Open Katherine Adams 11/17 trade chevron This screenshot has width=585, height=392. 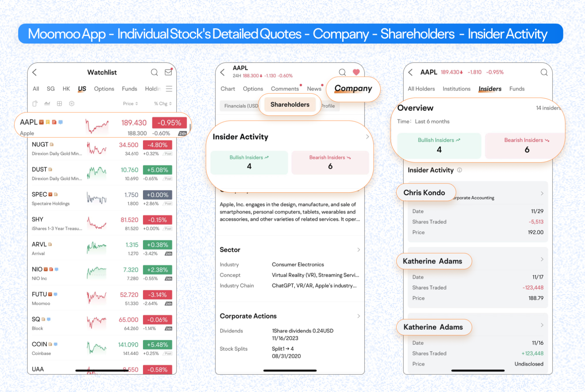point(542,259)
